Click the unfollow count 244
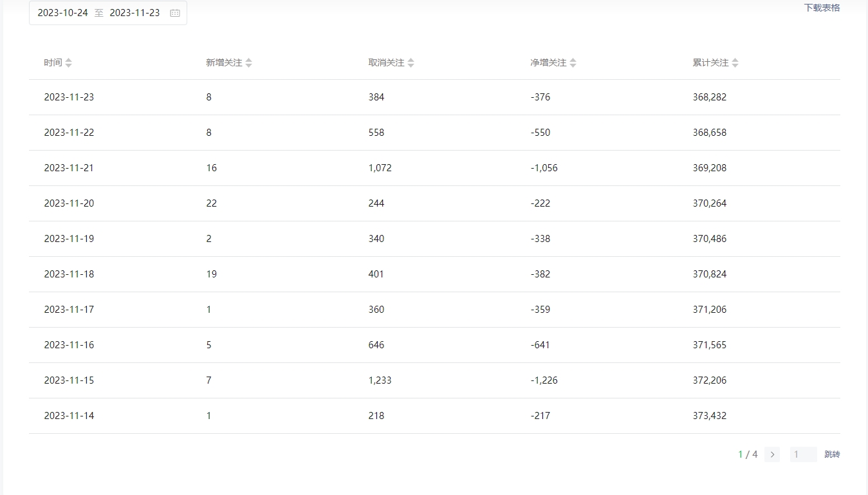The image size is (868, 495). [x=376, y=203]
